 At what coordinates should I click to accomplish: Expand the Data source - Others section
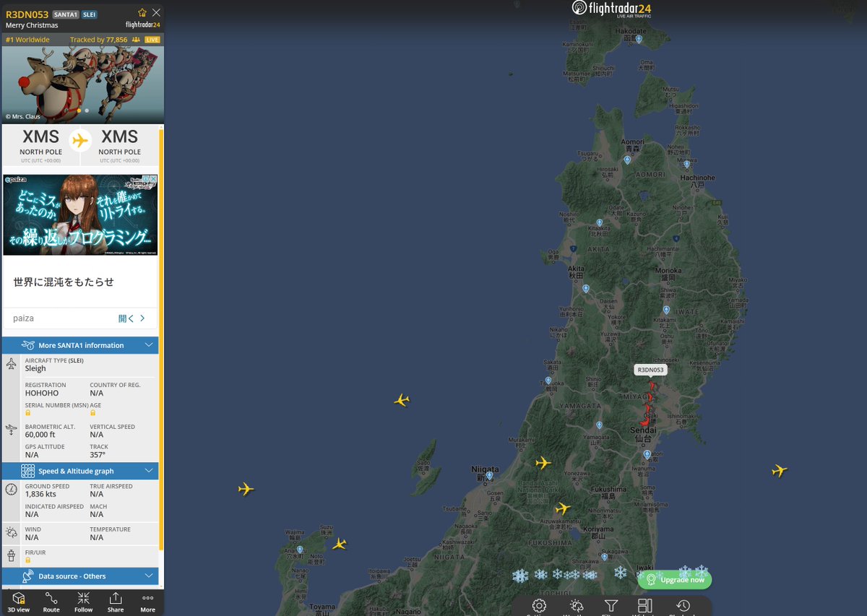[x=80, y=576]
